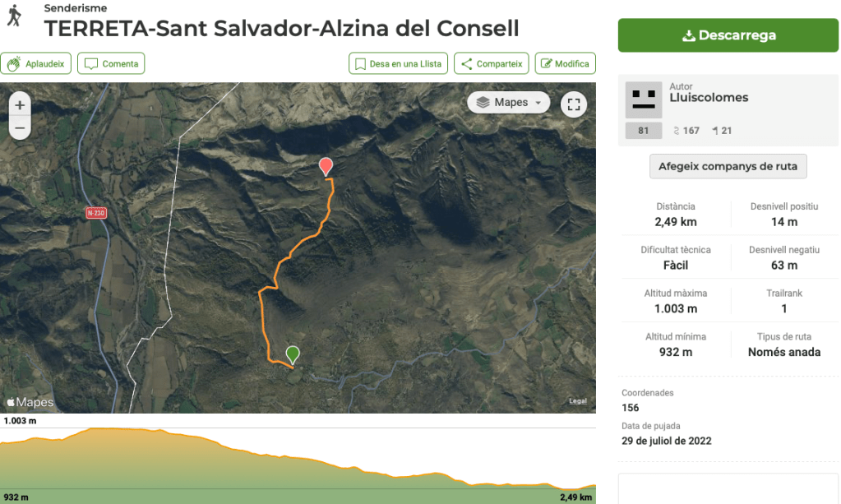Click the red trail end marker
Screen dimensions: 841x504
click(326, 166)
